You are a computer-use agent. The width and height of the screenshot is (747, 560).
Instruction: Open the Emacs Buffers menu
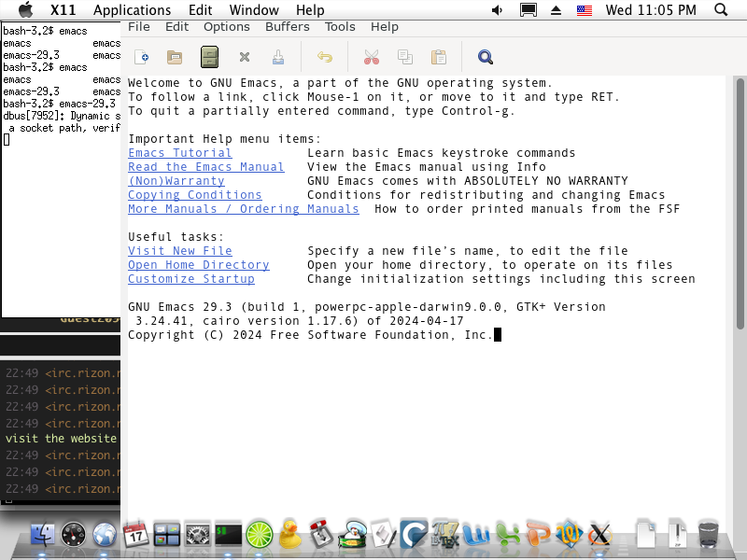pos(288,27)
